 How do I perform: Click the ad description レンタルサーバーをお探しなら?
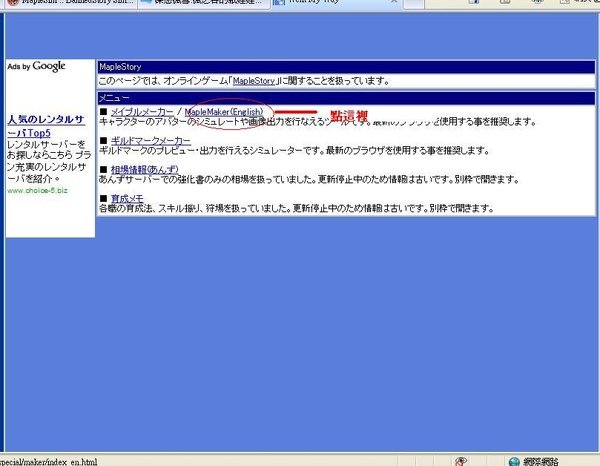click(x=49, y=161)
